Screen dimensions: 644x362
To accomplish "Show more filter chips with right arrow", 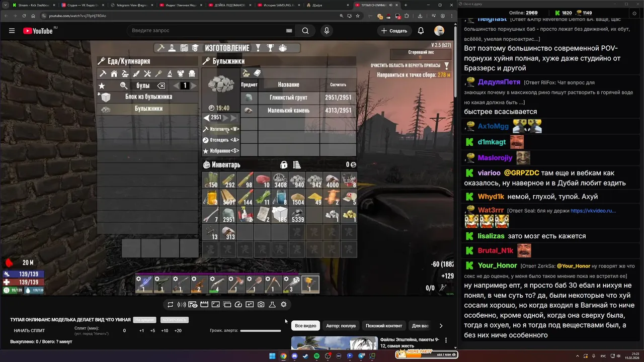I will click(x=441, y=326).
